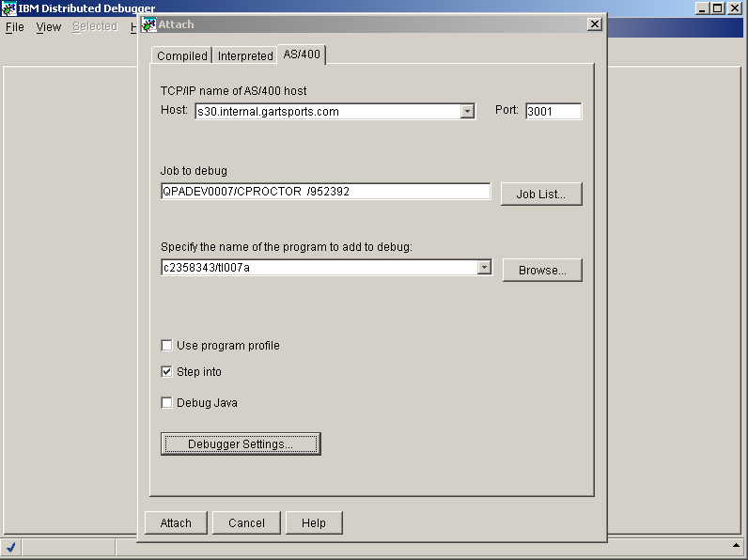
Task: Open the File menu
Action: click(15, 26)
